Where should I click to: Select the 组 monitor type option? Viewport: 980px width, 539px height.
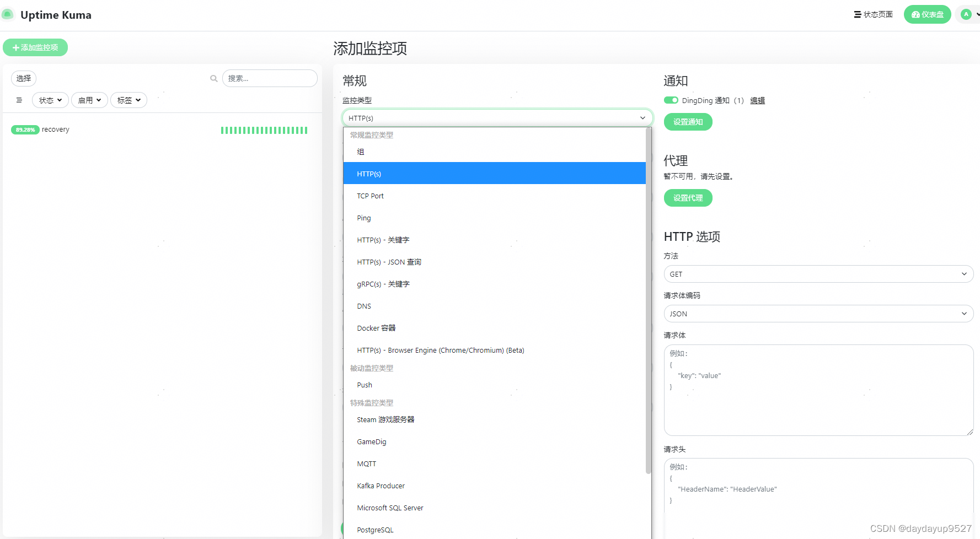pyautogui.click(x=494, y=152)
